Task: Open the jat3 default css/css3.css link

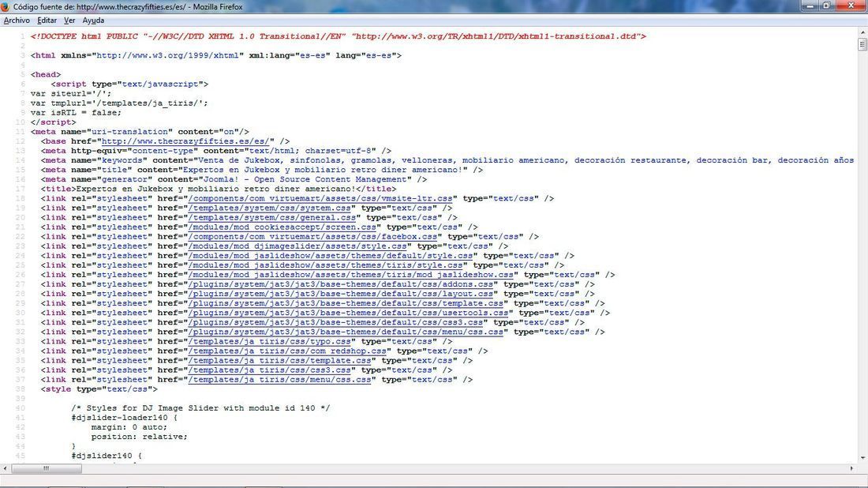Action: coord(335,322)
